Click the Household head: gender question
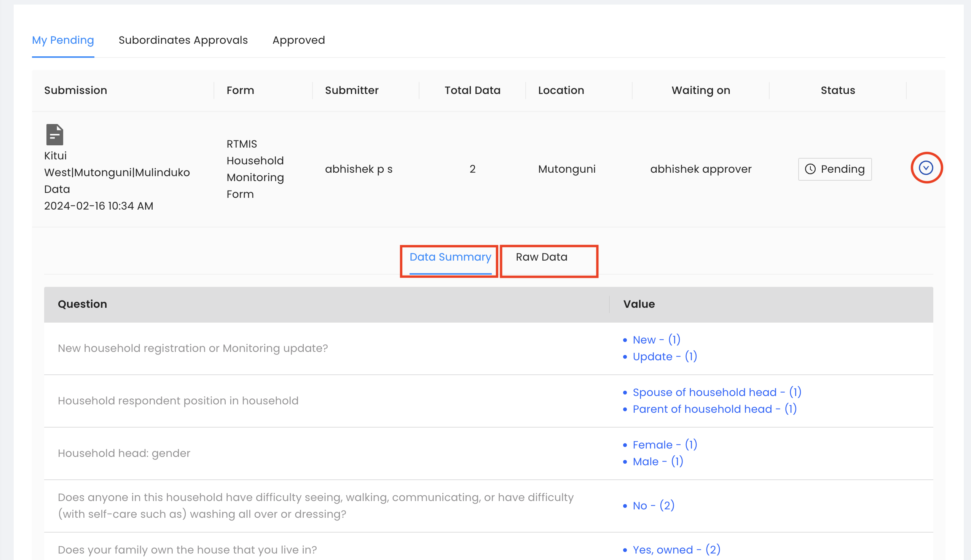Image resolution: width=971 pixels, height=560 pixels. (x=124, y=453)
